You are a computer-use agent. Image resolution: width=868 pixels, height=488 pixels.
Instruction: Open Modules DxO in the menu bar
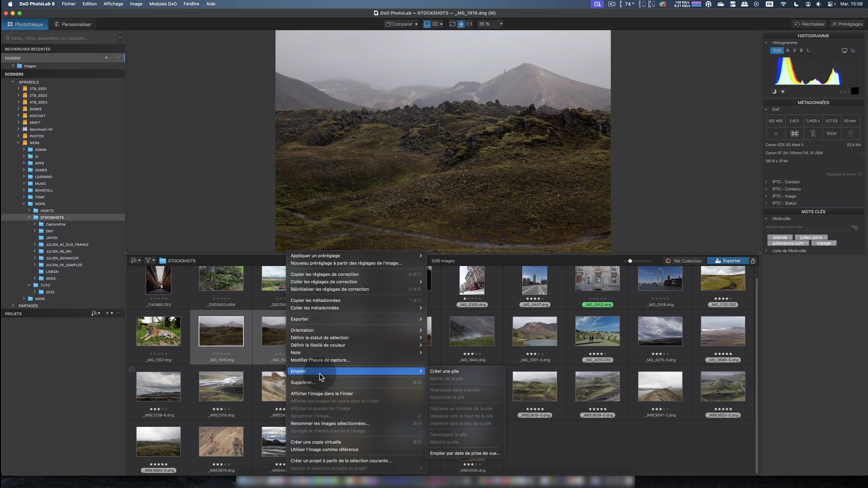click(x=163, y=4)
